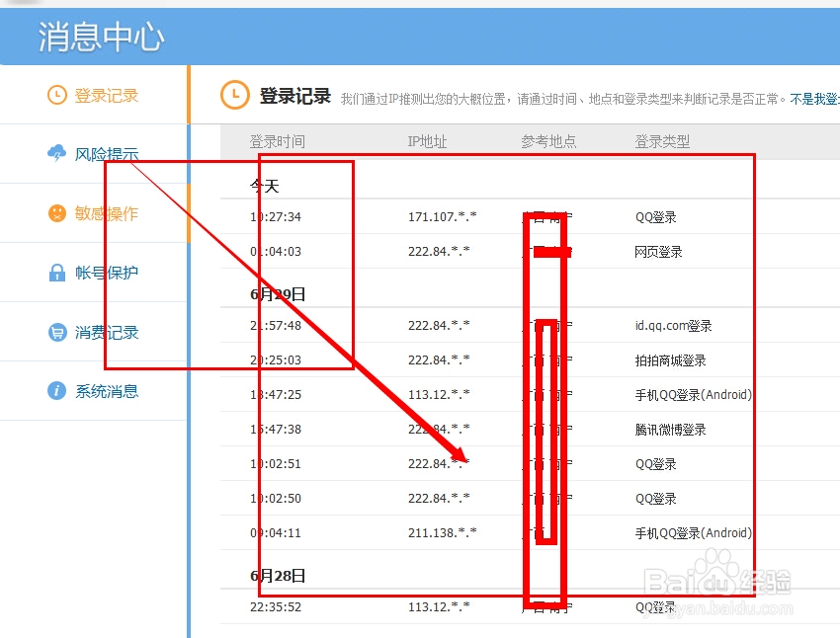The width and height of the screenshot is (840, 638).
Task: Click the IP地址 column header
Action: pyautogui.click(x=426, y=141)
